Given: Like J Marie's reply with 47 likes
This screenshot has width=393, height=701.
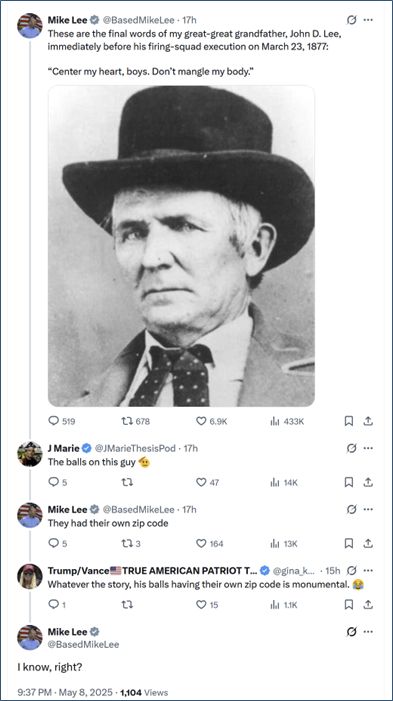Looking at the screenshot, I should tap(208, 482).
